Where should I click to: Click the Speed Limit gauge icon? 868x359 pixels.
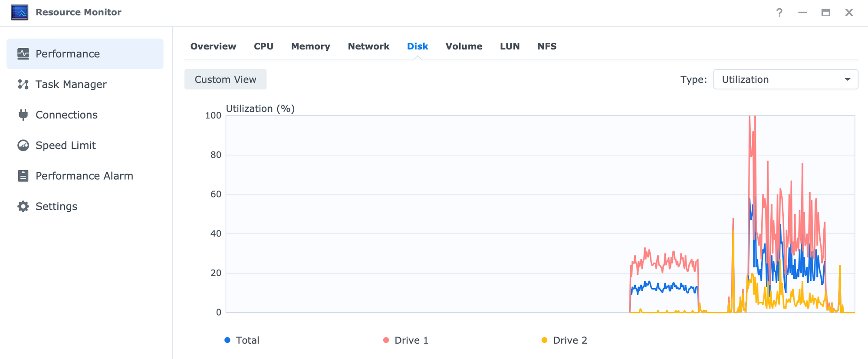23,145
